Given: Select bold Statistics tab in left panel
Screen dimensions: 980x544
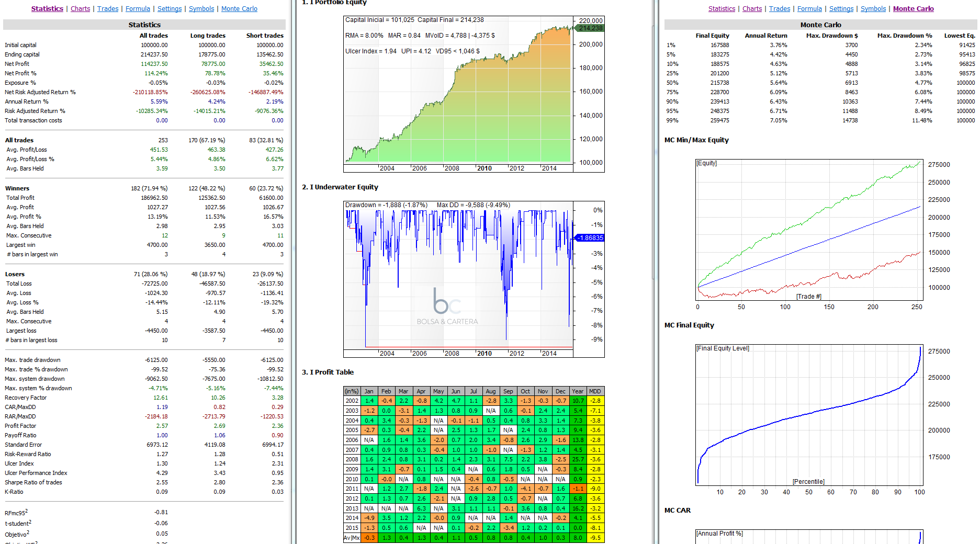Looking at the screenshot, I should click(x=47, y=9).
